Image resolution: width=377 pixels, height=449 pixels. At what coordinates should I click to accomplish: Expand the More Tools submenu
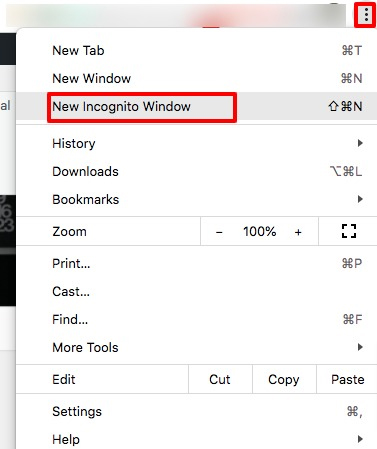point(197,347)
